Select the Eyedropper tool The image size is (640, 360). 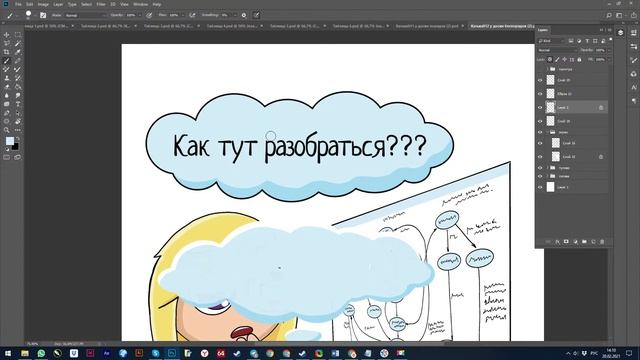coord(18,52)
